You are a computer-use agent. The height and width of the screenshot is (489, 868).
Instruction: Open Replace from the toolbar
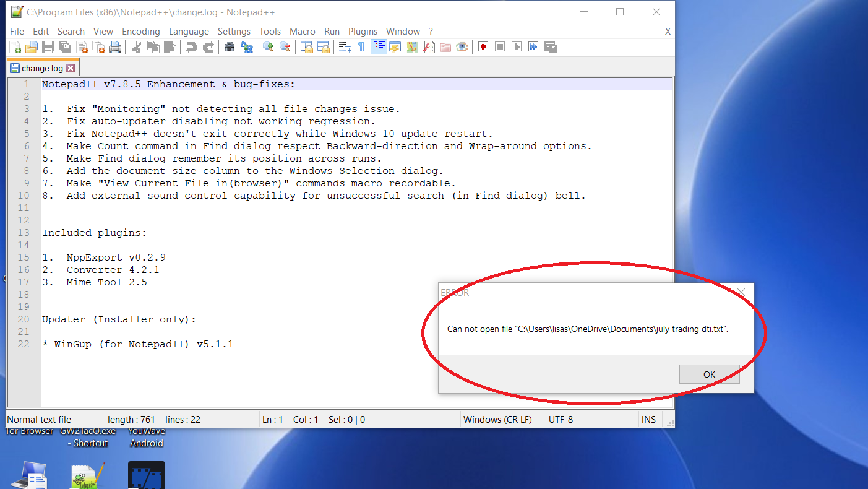(x=246, y=47)
